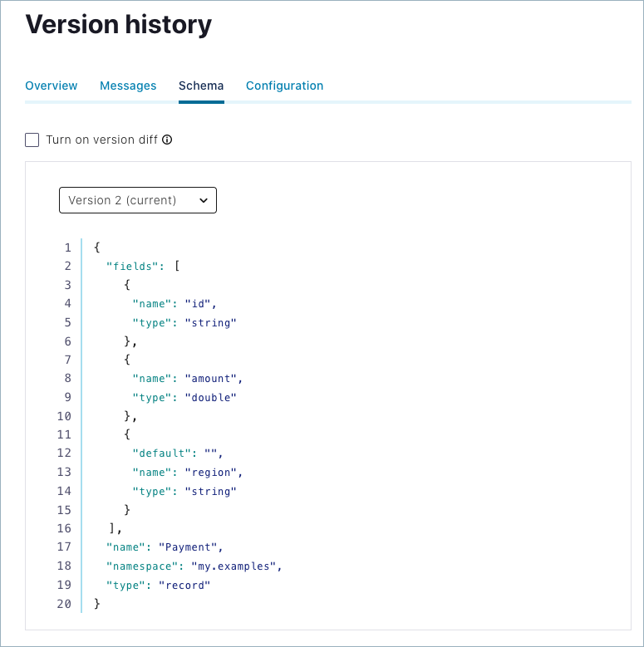Enable the version diff checkbox

tap(32, 140)
